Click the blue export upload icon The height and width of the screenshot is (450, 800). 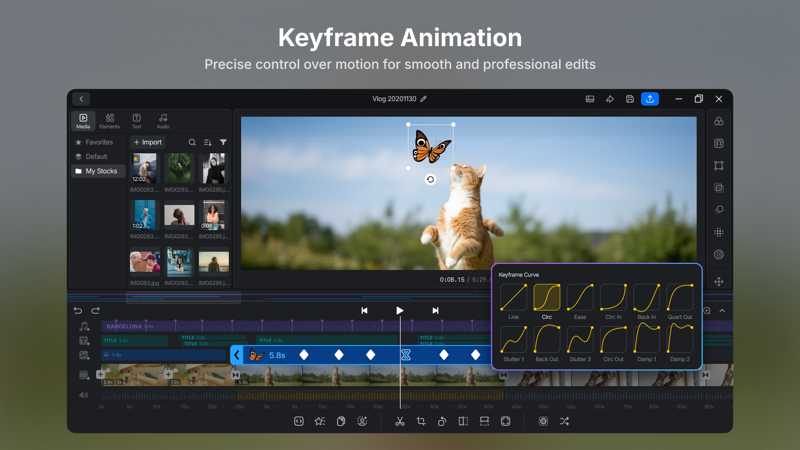[649, 99]
